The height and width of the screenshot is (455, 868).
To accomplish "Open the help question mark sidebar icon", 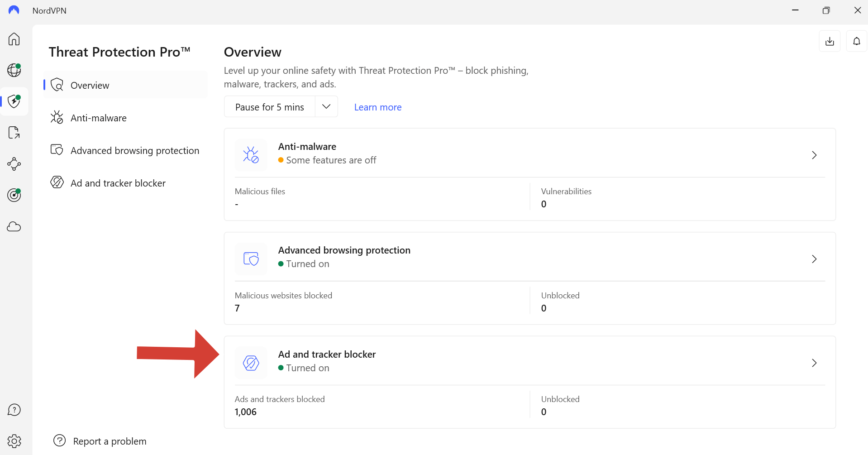I will [14, 410].
